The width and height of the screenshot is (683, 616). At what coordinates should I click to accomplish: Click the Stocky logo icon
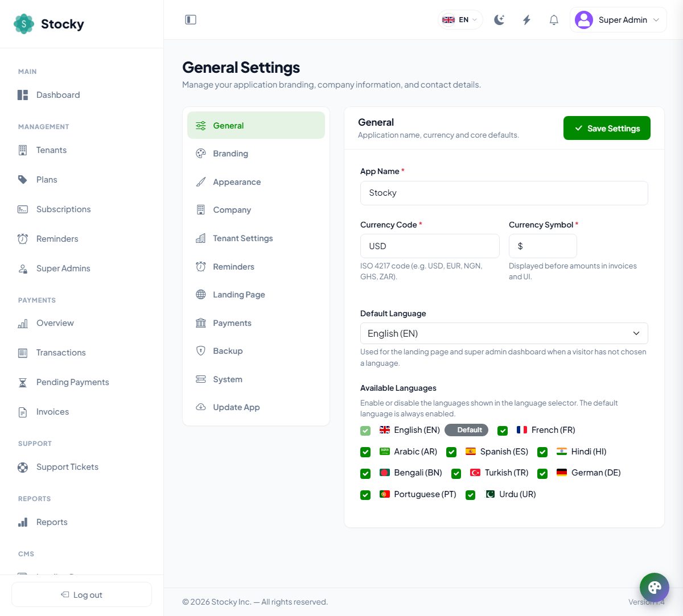[x=24, y=24]
